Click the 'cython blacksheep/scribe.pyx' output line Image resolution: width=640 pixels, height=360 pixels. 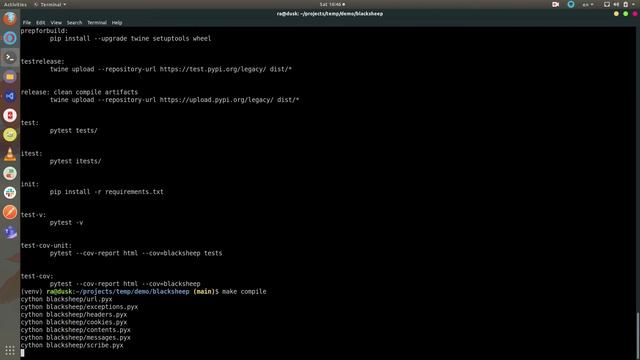(x=72, y=345)
